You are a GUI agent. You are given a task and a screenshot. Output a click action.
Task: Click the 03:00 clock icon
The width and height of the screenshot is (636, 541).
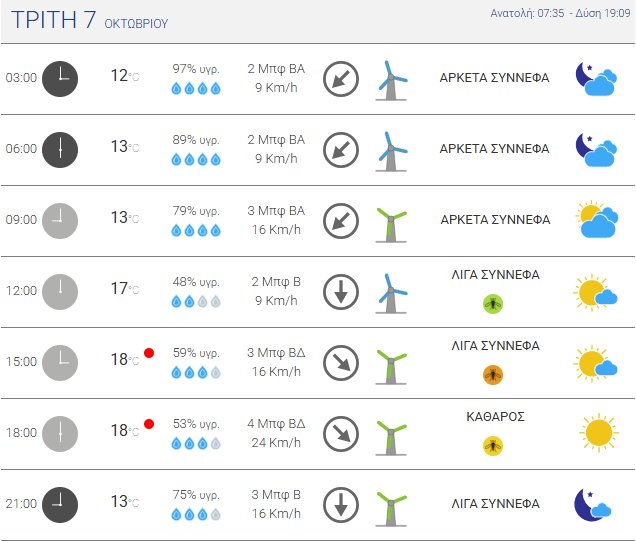(x=60, y=78)
